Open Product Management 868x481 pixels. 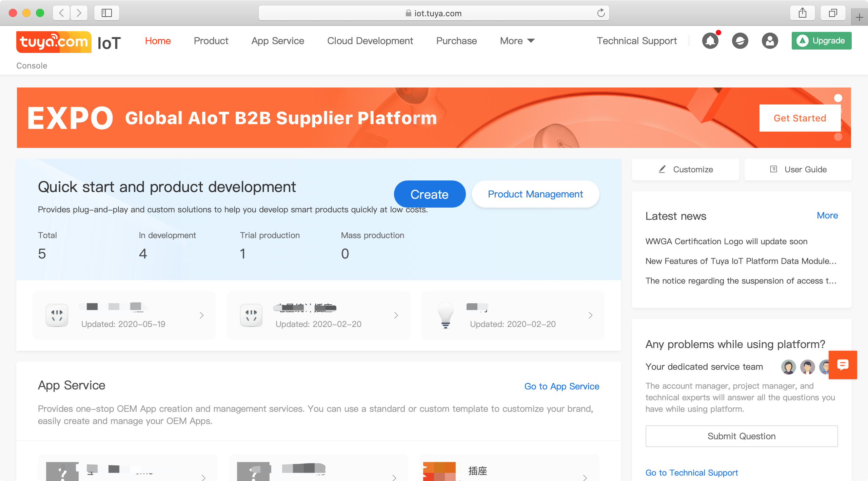[x=535, y=194]
